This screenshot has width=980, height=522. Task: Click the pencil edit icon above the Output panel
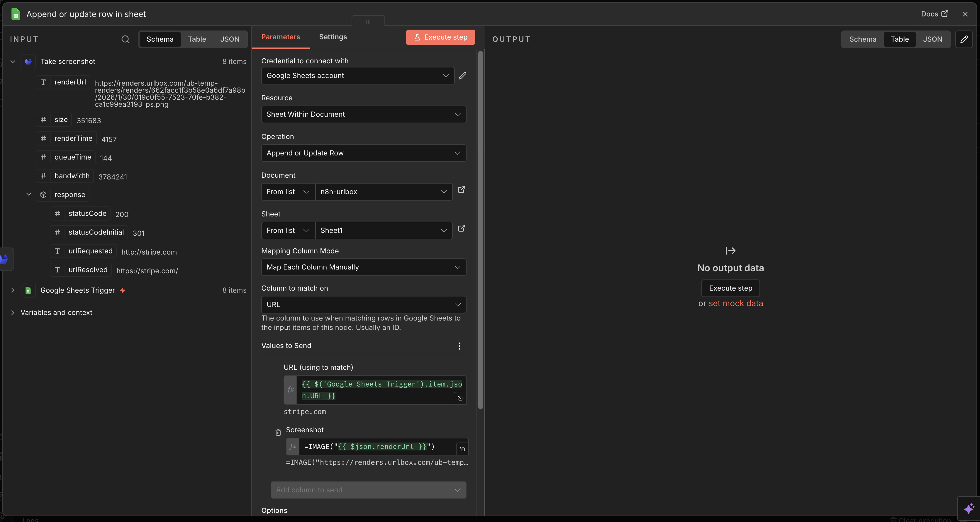pyautogui.click(x=965, y=39)
